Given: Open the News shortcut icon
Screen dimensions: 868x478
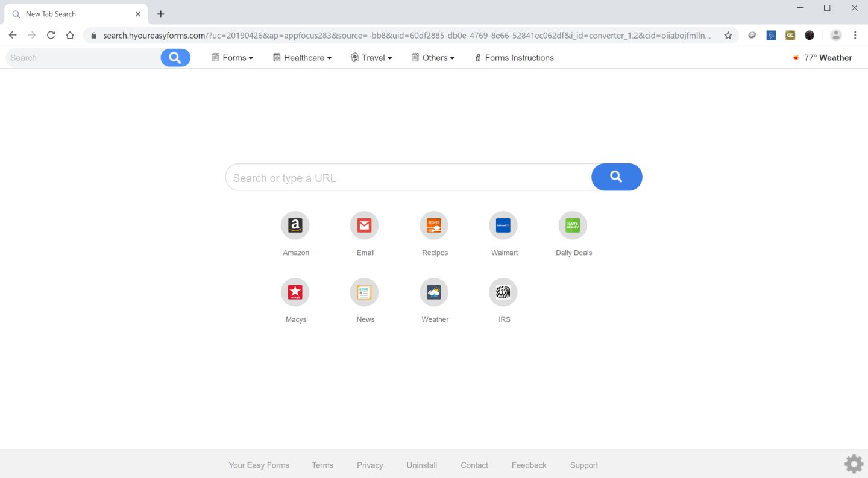Looking at the screenshot, I should click(364, 292).
